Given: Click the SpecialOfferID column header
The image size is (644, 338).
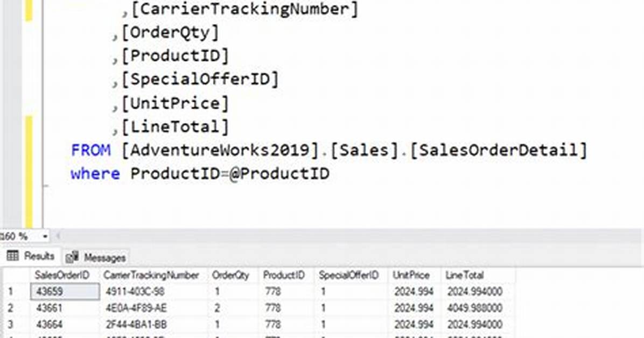Looking at the screenshot, I should click(349, 275).
